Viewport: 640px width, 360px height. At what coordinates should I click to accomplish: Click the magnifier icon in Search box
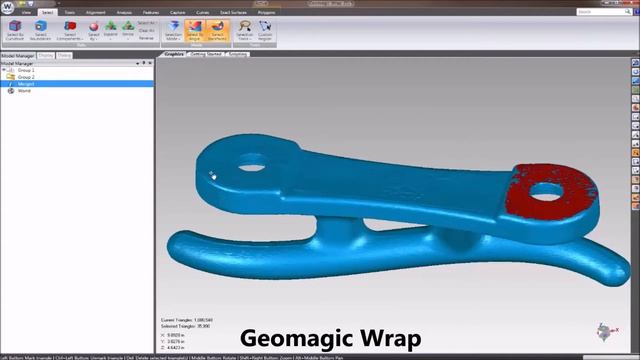click(628, 12)
